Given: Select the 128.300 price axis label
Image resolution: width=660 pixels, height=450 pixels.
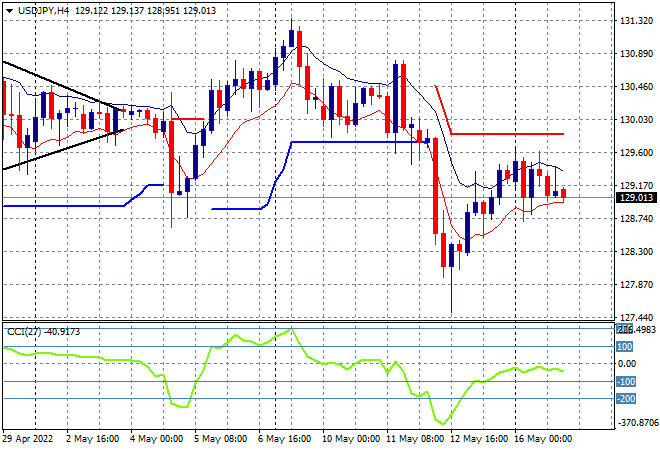Looking at the screenshot, I should 637,252.
